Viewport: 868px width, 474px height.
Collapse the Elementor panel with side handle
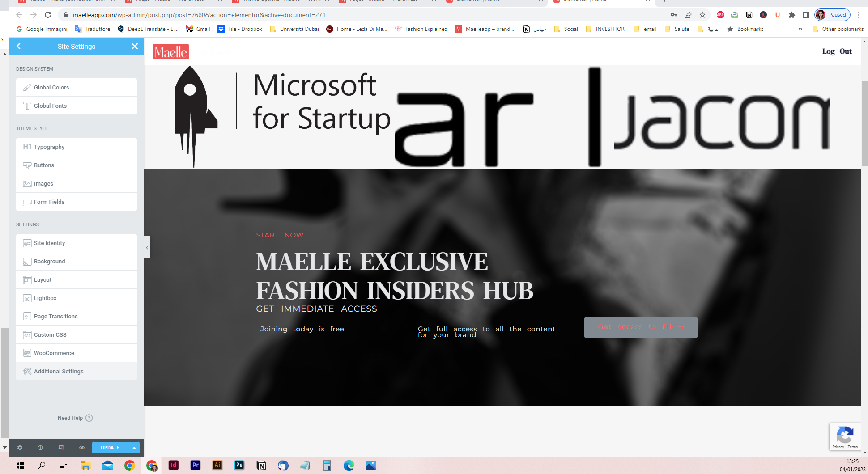pyautogui.click(x=147, y=247)
